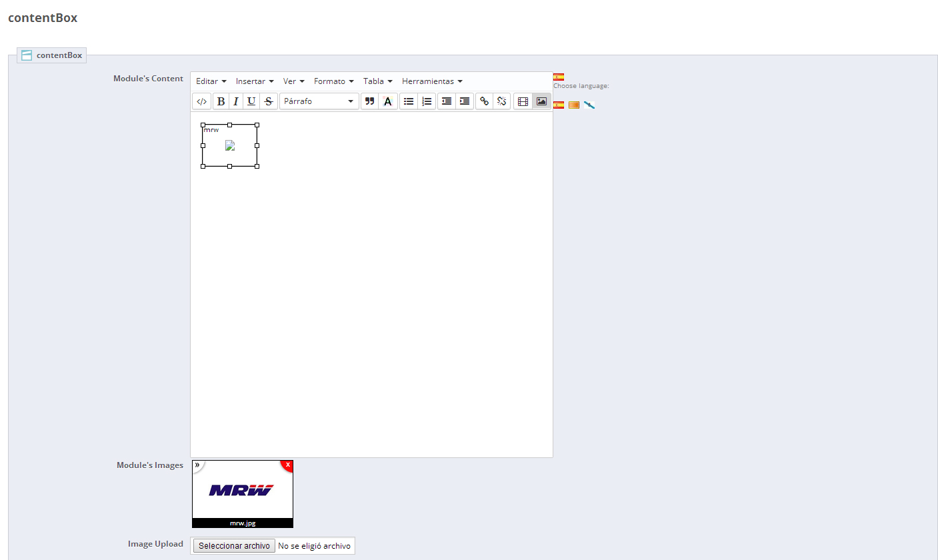938x560 pixels.
Task: Toggle underline formatting
Action: coord(251,101)
